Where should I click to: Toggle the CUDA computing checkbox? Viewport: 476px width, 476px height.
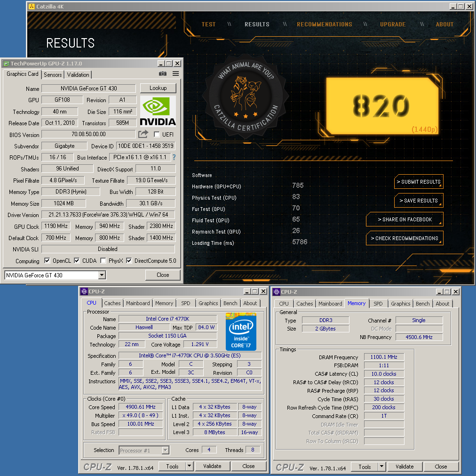point(77,260)
